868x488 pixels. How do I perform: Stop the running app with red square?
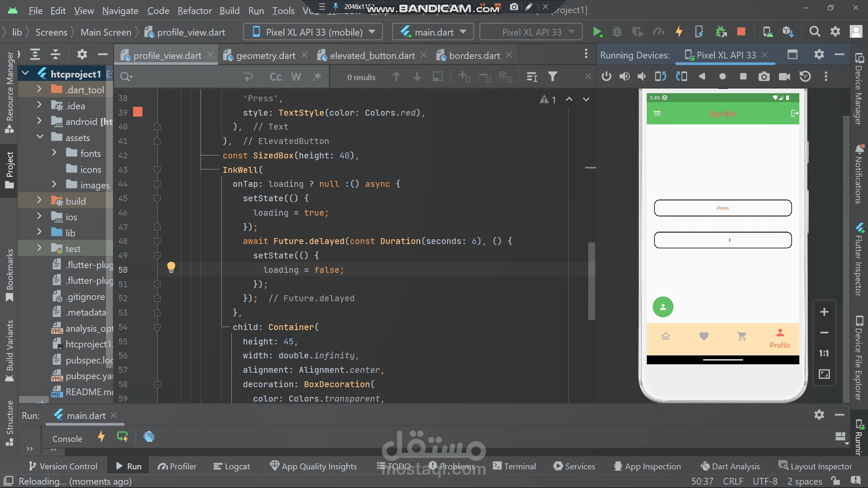[741, 31]
